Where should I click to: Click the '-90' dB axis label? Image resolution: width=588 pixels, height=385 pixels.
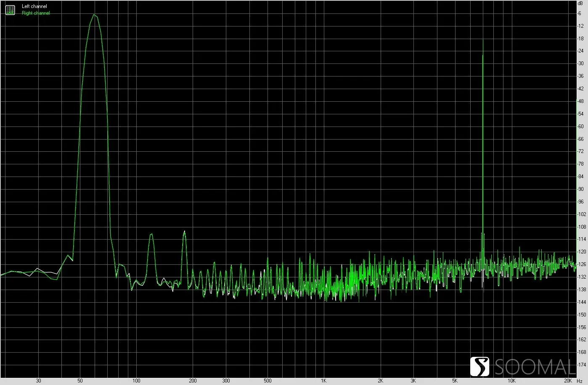point(581,190)
